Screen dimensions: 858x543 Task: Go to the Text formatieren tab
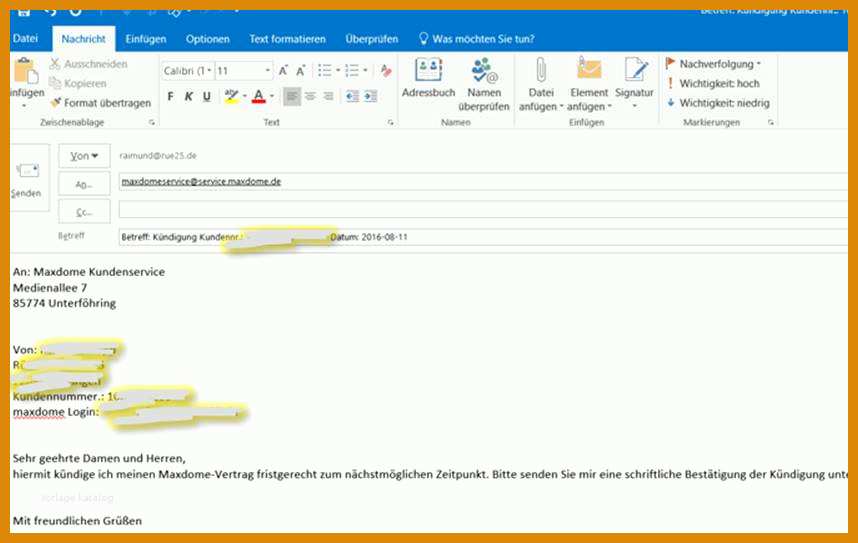click(287, 39)
